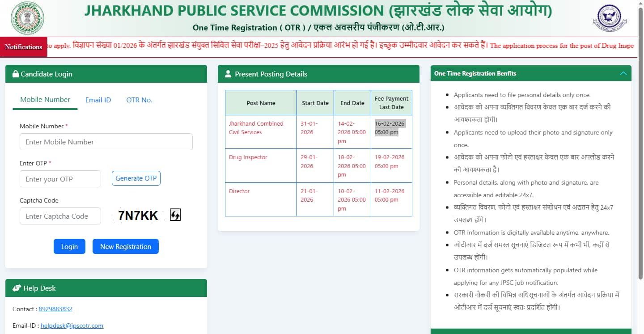The width and height of the screenshot is (644, 334).
Task: Open the help desk contact number link
Action: click(55, 309)
